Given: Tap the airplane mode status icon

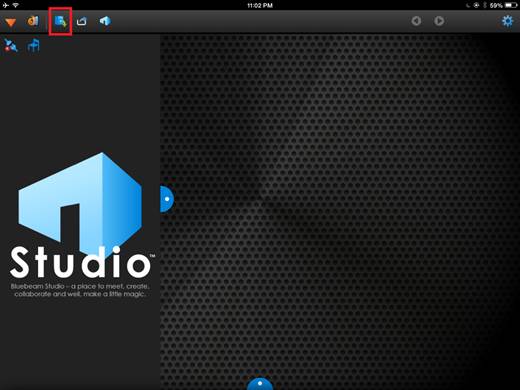Looking at the screenshot, I should click(x=6, y=5).
